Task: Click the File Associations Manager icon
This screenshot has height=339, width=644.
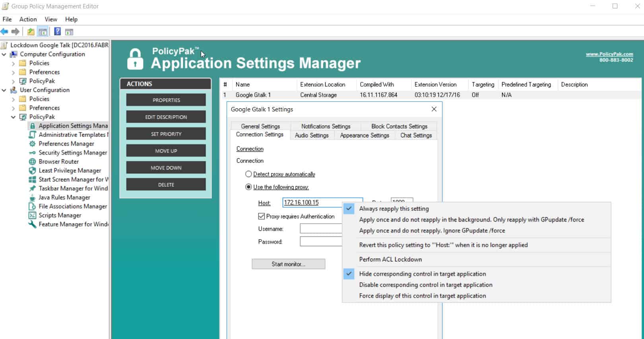Action: (33, 206)
